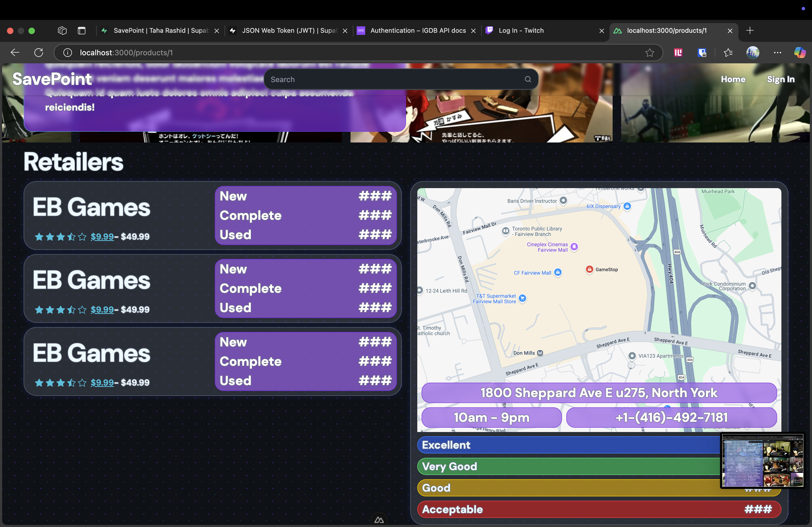Viewport: 812px width, 527px height.
Task: Click the Sign In link
Action: [781, 79]
